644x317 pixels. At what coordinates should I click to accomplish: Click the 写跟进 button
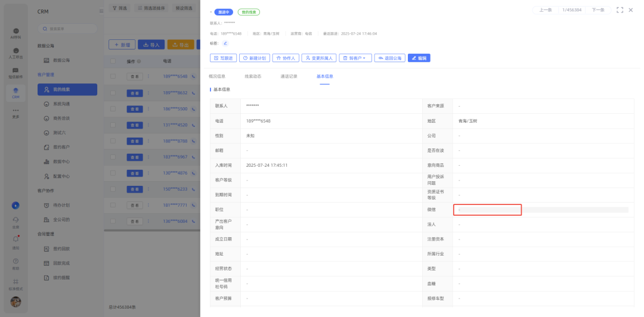[x=223, y=58]
